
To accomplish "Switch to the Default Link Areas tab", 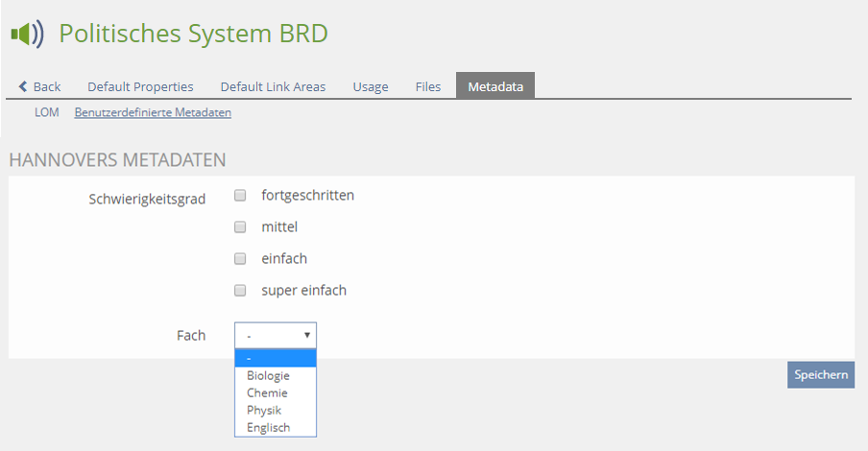I will coord(273,86).
